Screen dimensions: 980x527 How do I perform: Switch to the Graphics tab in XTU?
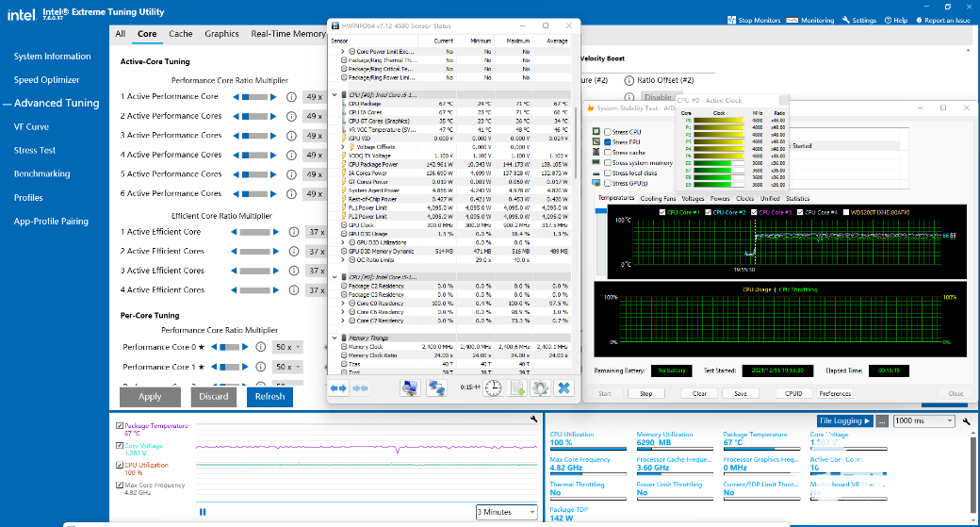pyautogui.click(x=221, y=34)
